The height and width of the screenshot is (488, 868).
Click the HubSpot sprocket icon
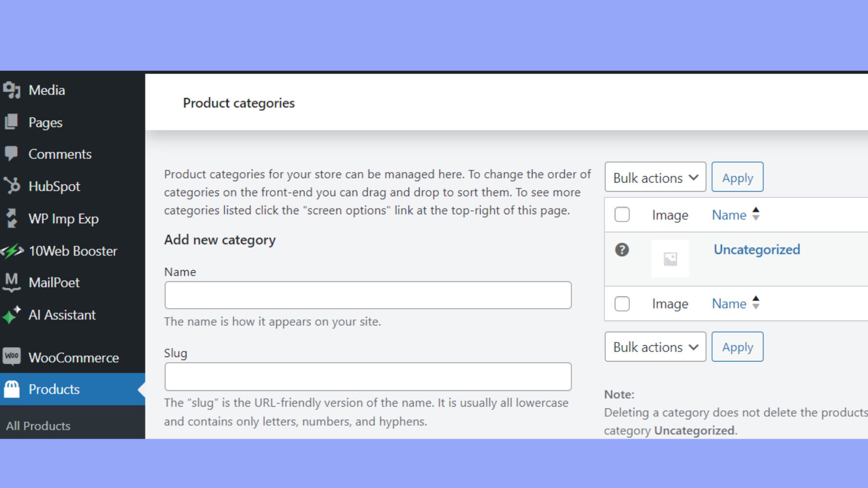[12, 186]
